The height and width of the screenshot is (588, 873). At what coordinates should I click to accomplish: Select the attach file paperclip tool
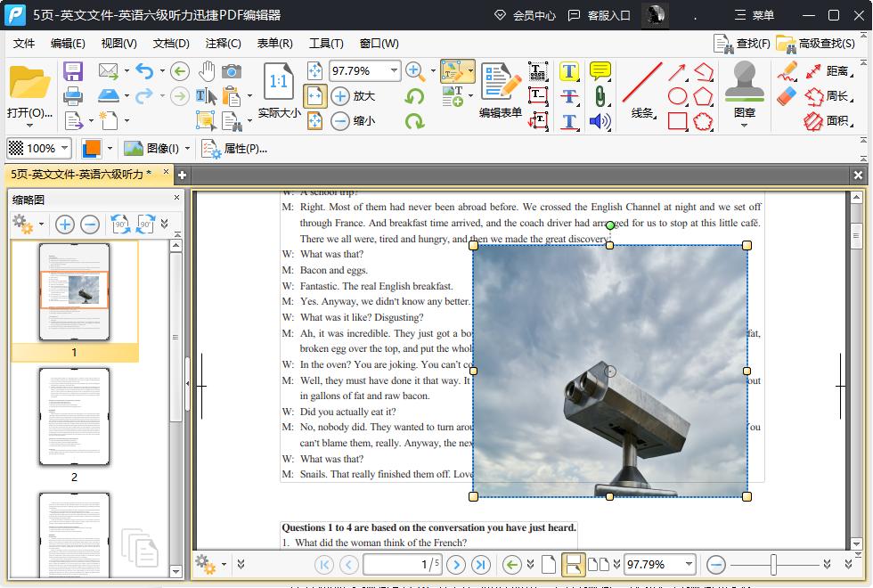(x=600, y=96)
